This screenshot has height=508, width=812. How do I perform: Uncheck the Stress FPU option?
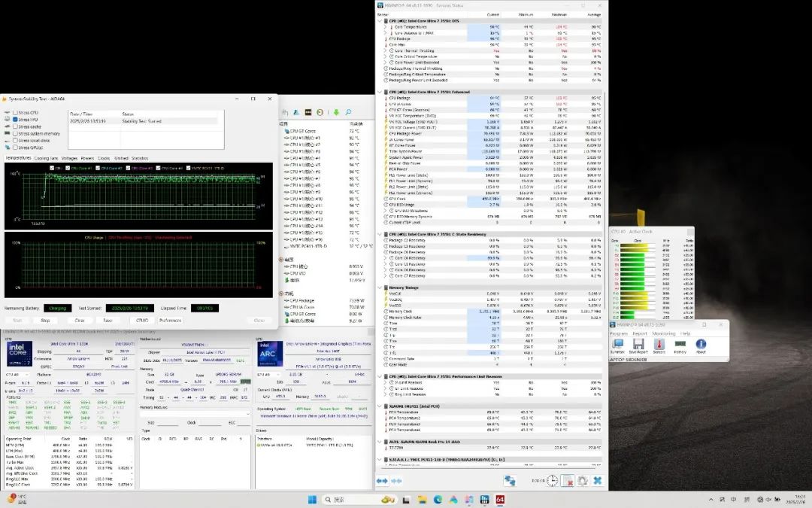(16, 119)
